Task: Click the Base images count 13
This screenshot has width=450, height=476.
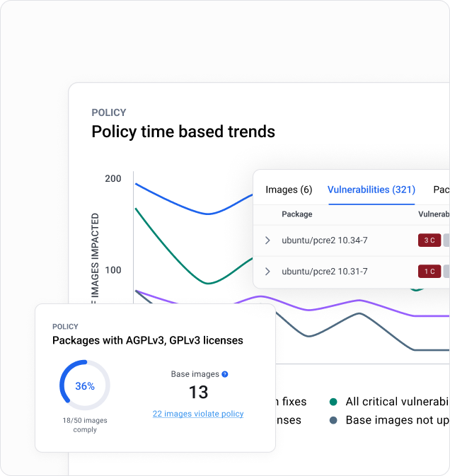Action: coord(198,393)
